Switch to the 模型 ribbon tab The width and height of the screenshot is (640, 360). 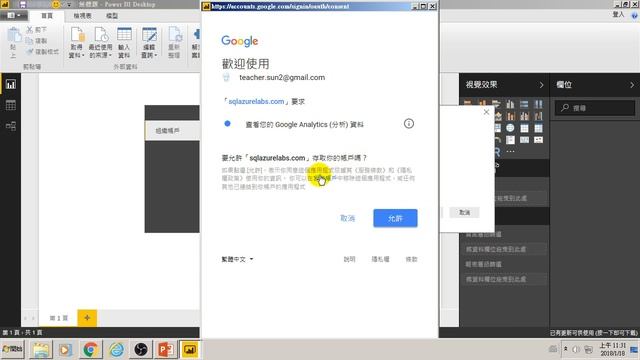point(112,16)
